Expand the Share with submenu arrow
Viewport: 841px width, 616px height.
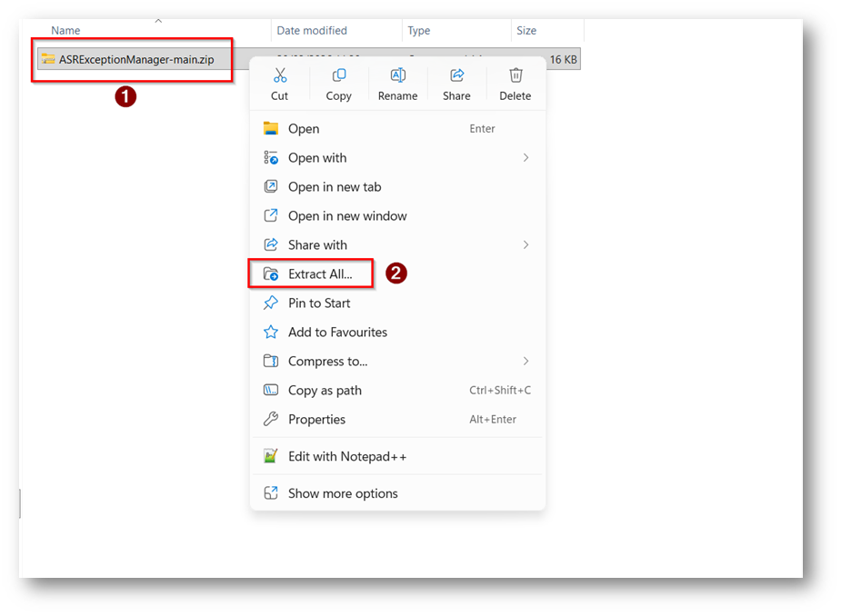526,245
